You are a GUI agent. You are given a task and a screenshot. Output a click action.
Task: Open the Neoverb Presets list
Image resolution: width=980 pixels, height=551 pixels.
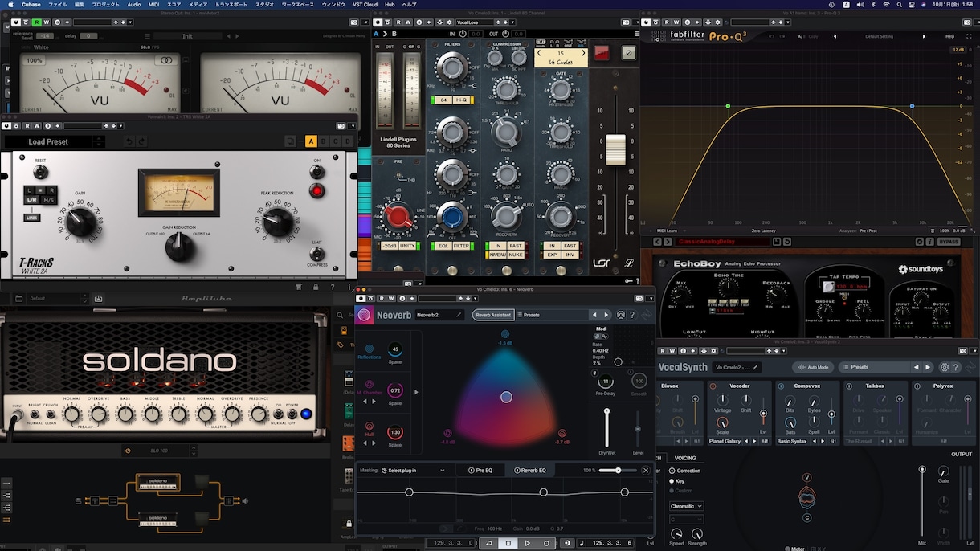click(553, 315)
